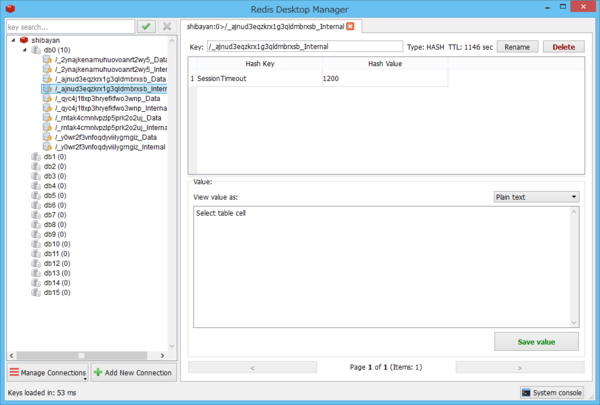
Task: Click the db11 database icon
Action: pyautogui.click(x=36, y=253)
